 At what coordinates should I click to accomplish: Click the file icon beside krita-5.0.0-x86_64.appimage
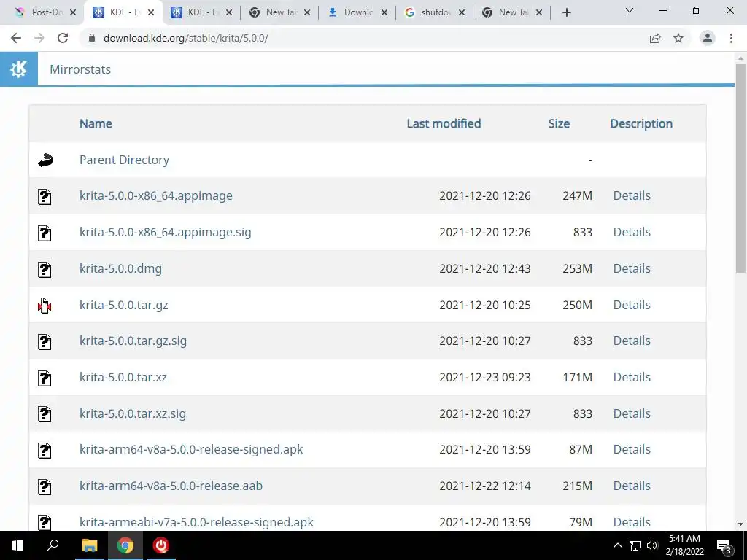44,196
